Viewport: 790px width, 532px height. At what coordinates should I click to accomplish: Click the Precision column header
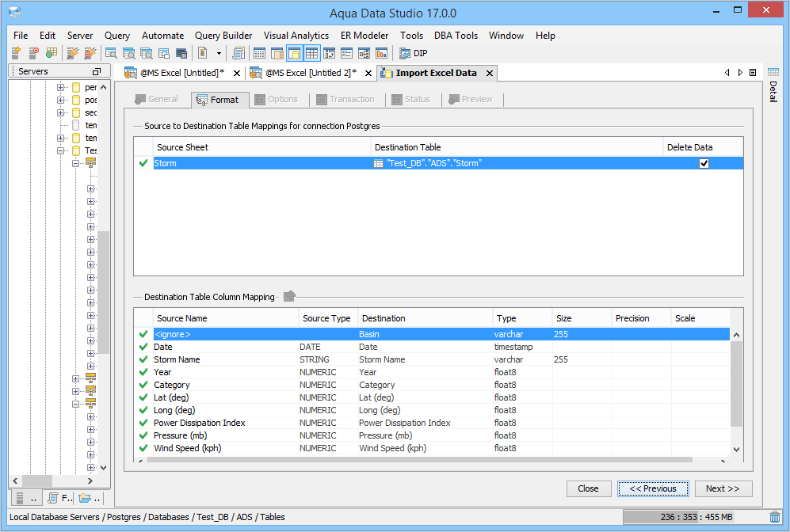coord(641,318)
